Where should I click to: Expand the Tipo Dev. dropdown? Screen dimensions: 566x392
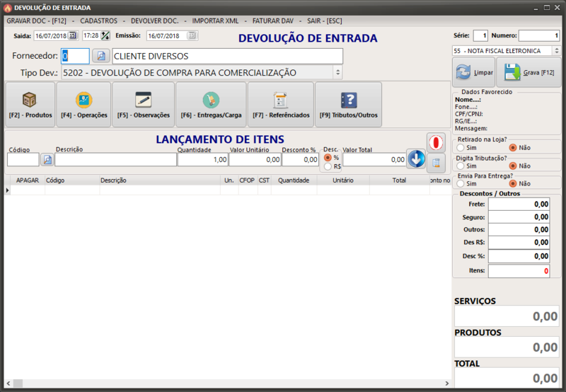(337, 73)
